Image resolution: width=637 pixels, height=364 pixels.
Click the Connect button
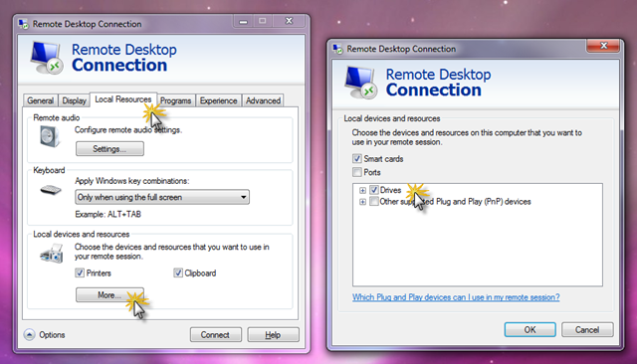tap(216, 335)
